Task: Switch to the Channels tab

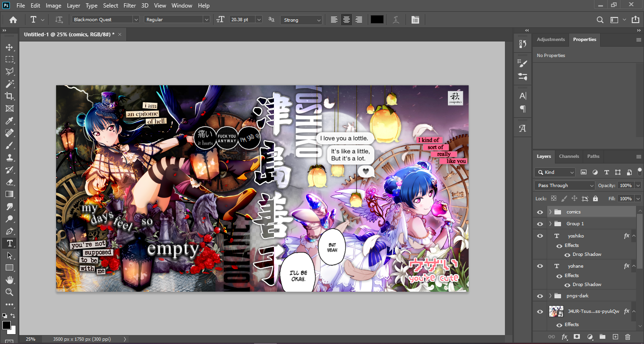Action: [x=569, y=156]
